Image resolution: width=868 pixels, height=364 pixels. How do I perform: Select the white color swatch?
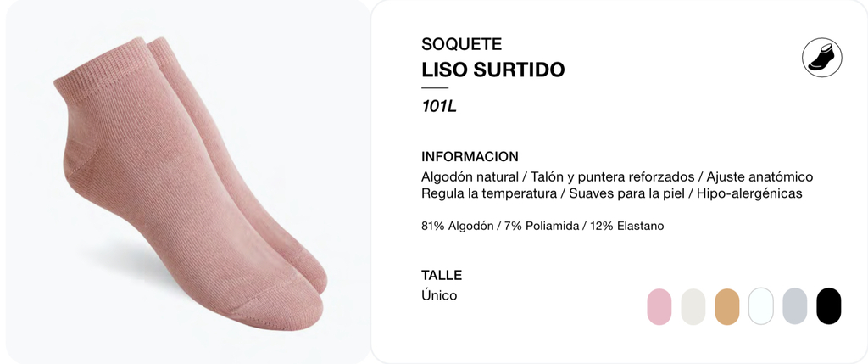pyautogui.click(x=760, y=306)
